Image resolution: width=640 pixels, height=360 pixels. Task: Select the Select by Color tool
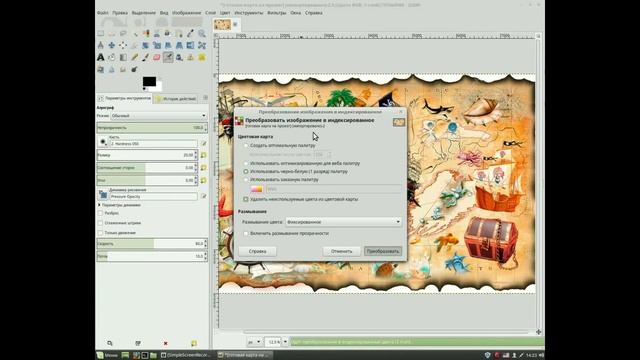146,33
